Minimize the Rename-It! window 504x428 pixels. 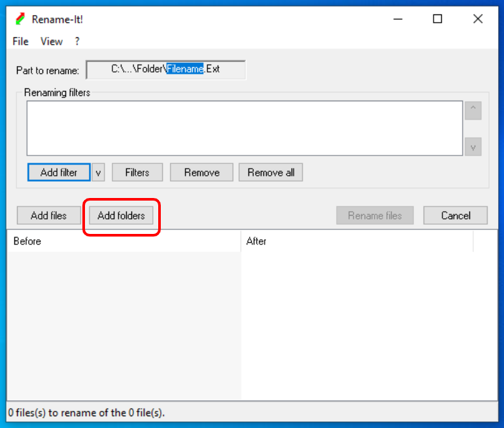tap(398, 20)
